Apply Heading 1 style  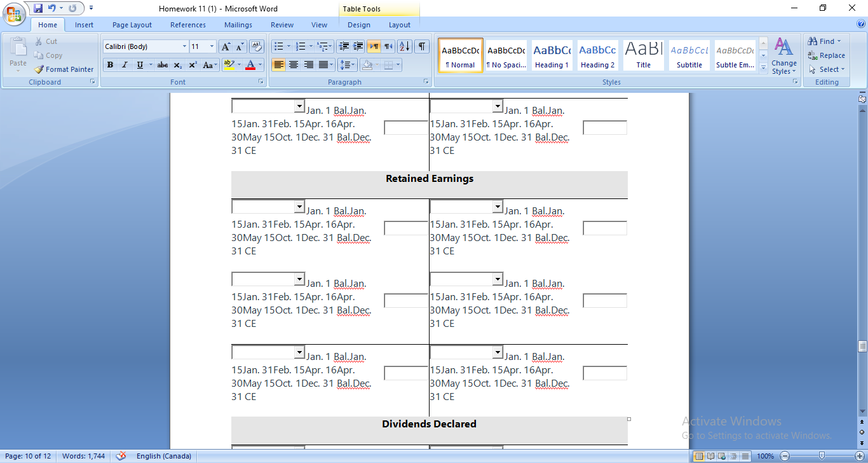(552, 55)
